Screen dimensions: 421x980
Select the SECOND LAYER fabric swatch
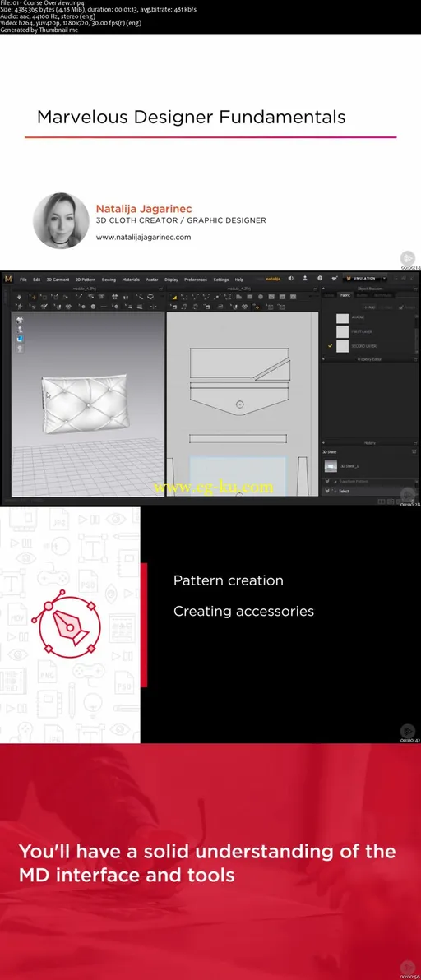coord(342,346)
